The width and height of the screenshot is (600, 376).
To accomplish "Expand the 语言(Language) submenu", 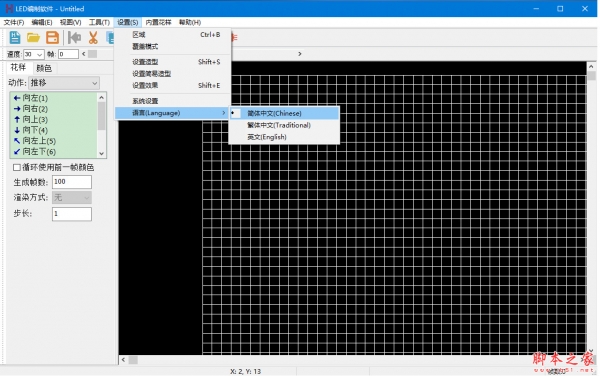I will click(173, 113).
